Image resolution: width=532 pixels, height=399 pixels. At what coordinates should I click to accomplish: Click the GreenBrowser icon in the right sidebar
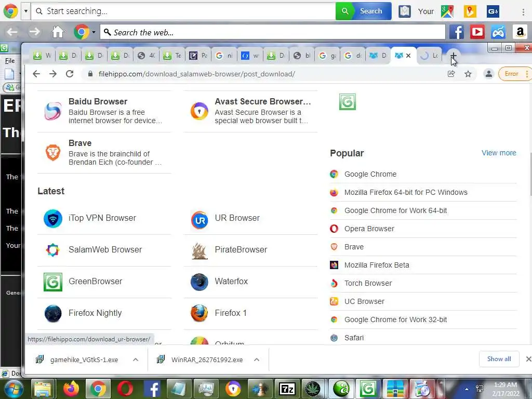click(348, 102)
